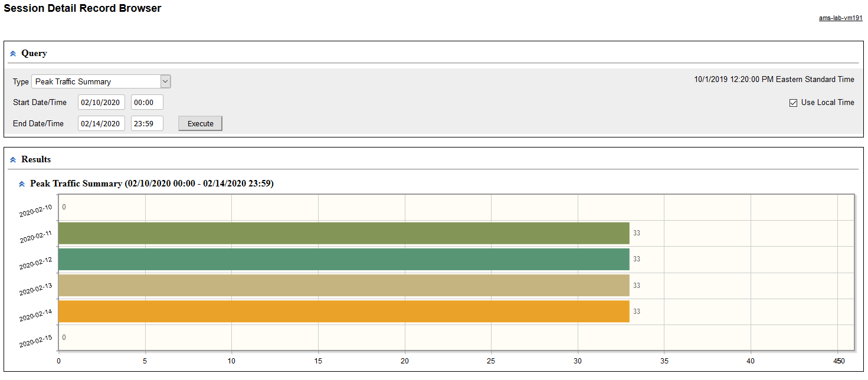Select the orange 2020-02-14 bar
This screenshot has height=380, width=868.
pyautogui.click(x=344, y=312)
